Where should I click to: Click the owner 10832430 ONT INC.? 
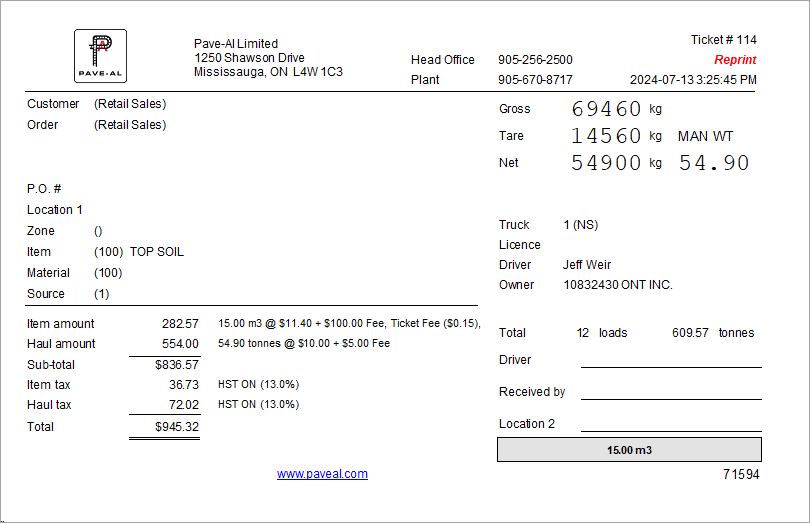pyautogui.click(x=617, y=285)
